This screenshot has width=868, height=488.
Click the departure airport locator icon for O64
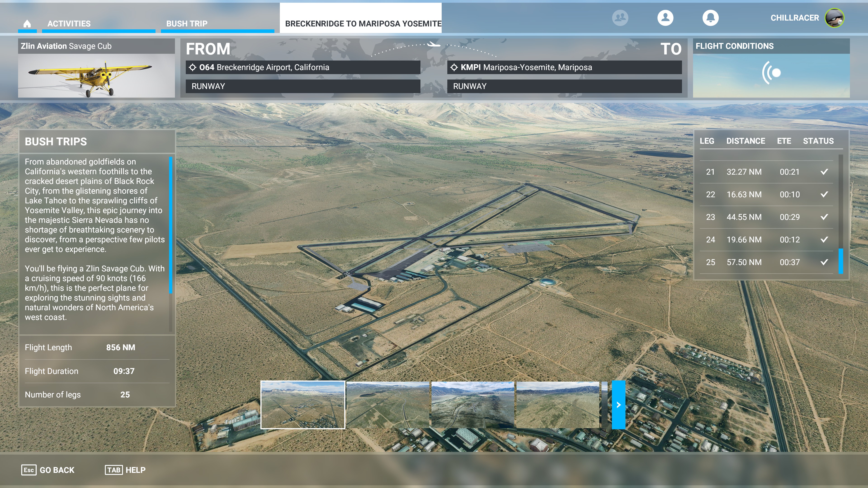coord(192,67)
